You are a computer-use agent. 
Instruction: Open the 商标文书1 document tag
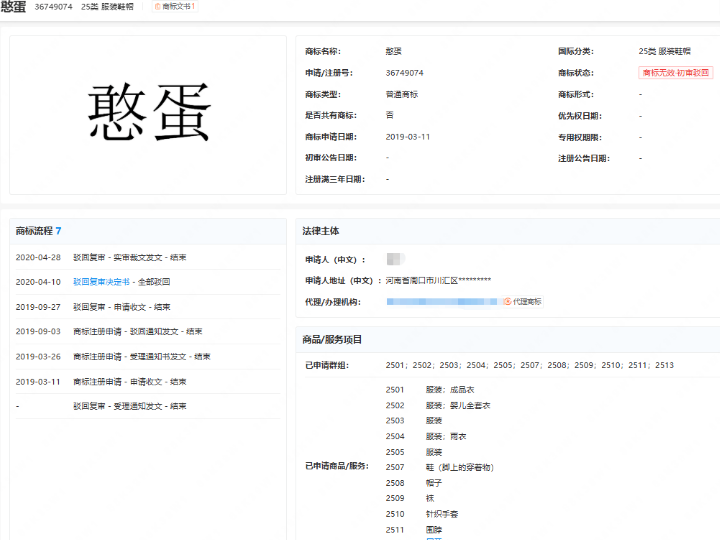[175, 6]
